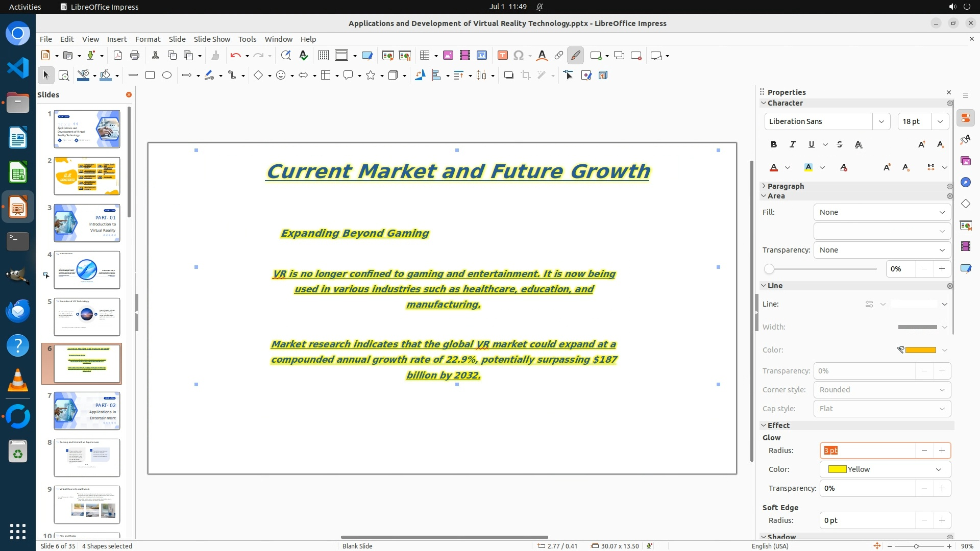
Task: Toggle Italic in Character panel
Action: [792, 144]
